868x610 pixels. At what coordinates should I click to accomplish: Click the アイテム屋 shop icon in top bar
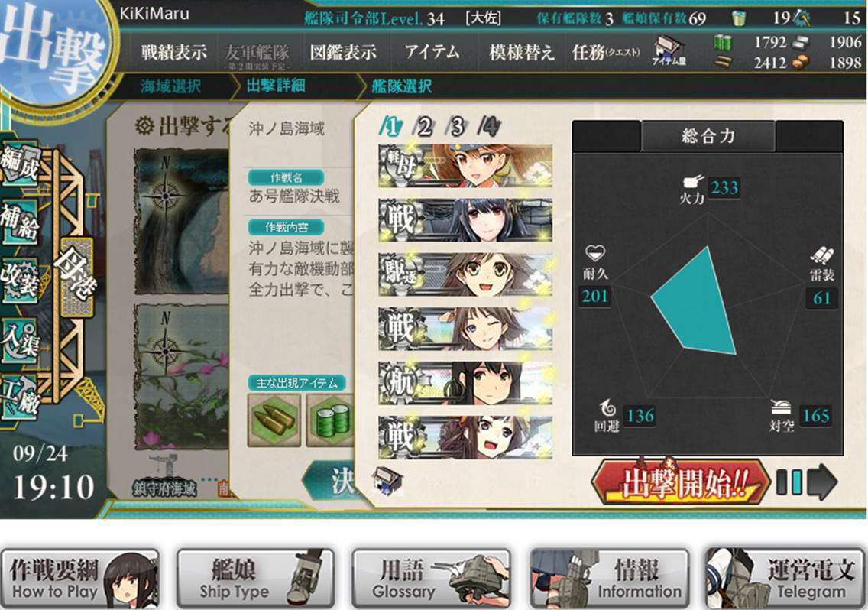pos(669,51)
